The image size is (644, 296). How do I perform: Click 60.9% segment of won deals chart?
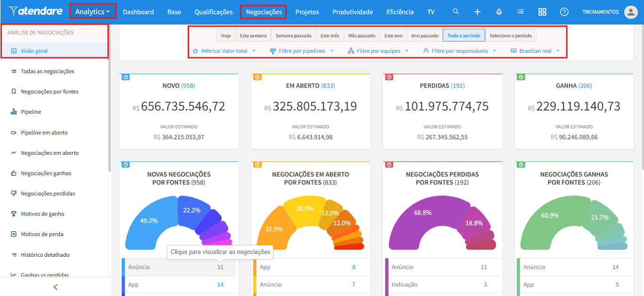pyautogui.click(x=550, y=215)
